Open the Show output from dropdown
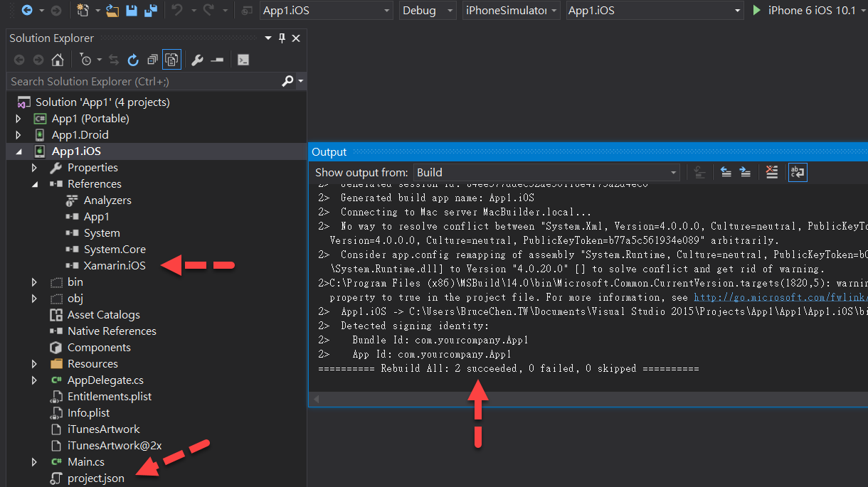This screenshot has width=868, height=487. pos(672,172)
